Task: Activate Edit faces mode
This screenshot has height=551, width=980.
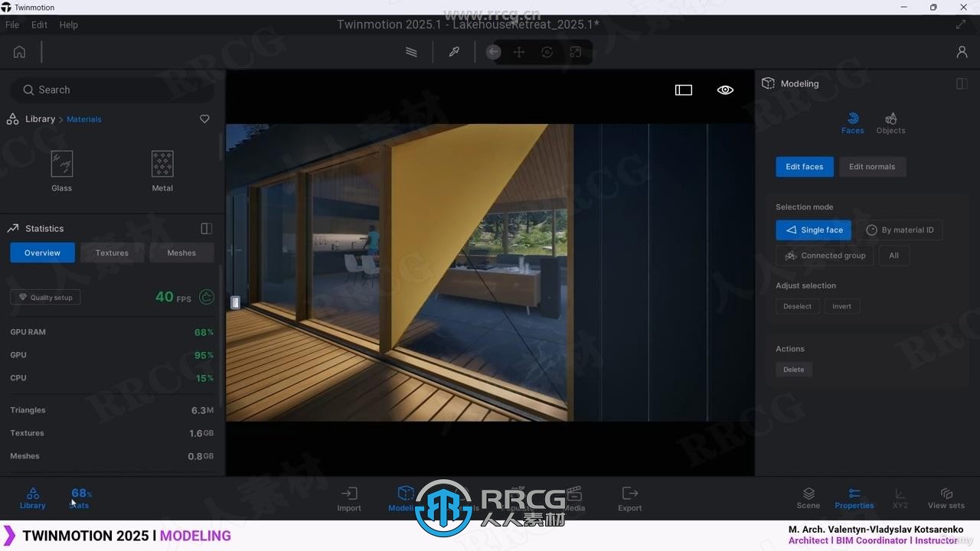Action: (805, 167)
